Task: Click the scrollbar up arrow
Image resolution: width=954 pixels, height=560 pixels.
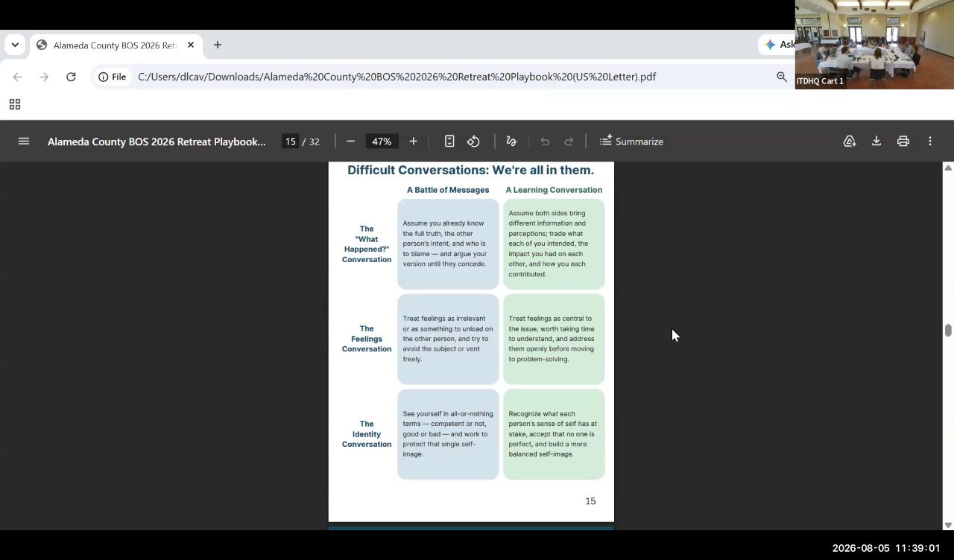Action: [948, 168]
